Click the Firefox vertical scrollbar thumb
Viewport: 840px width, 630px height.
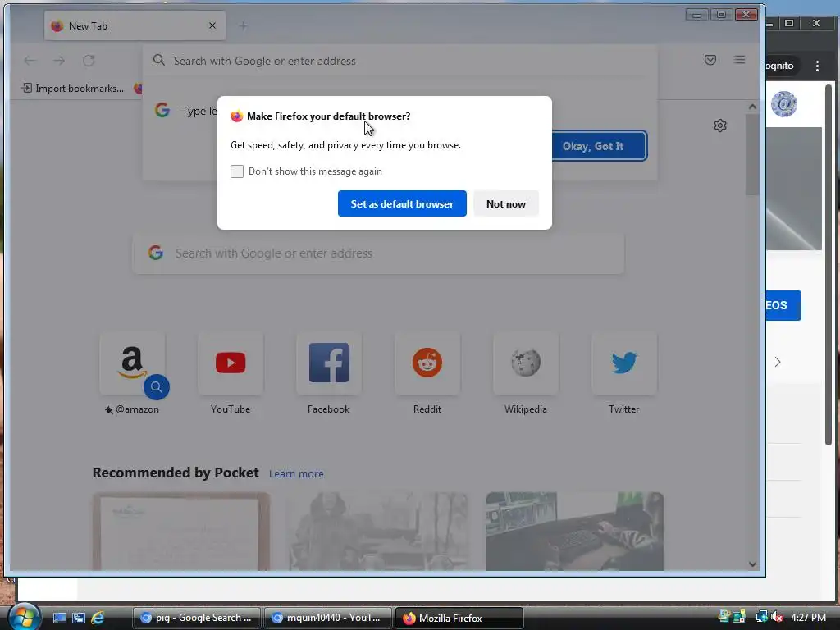(752, 155)
